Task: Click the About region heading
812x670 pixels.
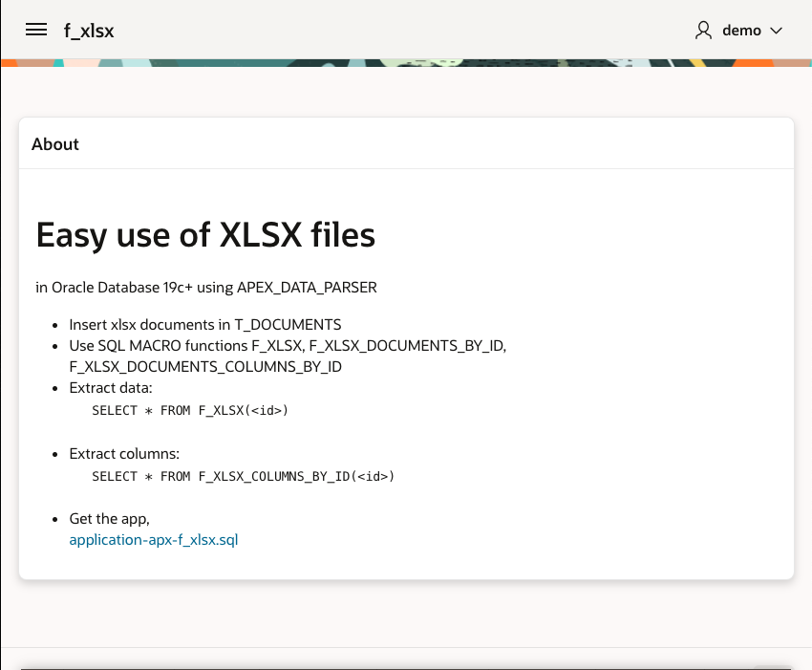Action: [x=55, y=144]
